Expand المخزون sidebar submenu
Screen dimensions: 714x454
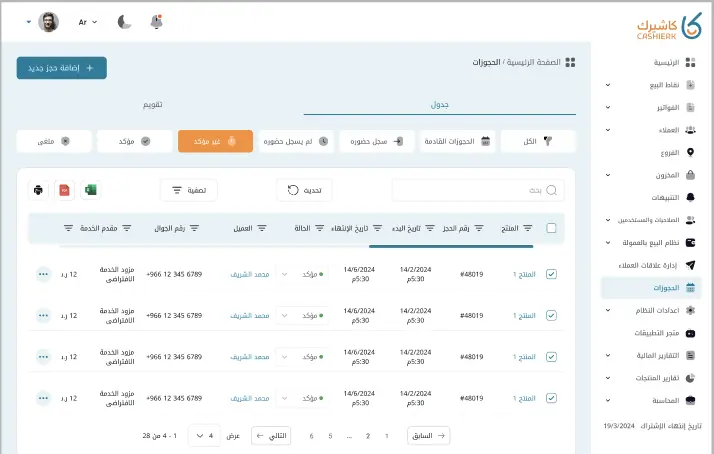coord(607,175)
